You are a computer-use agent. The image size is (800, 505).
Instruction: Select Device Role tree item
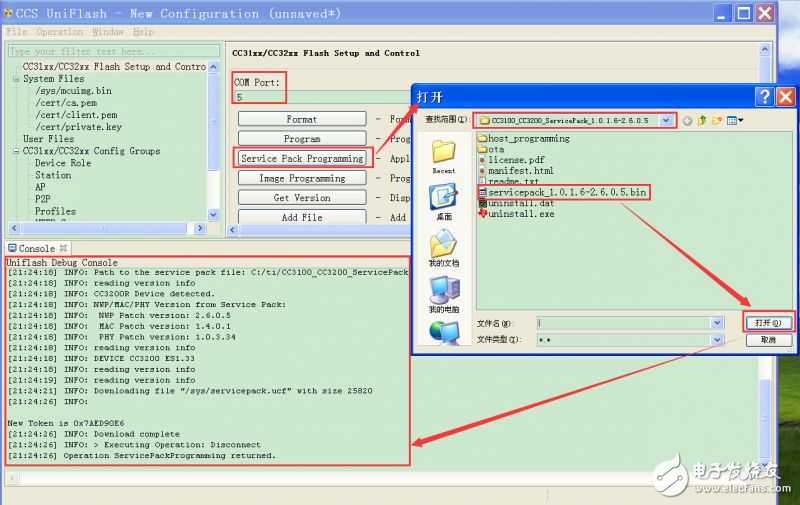[63, 163]
